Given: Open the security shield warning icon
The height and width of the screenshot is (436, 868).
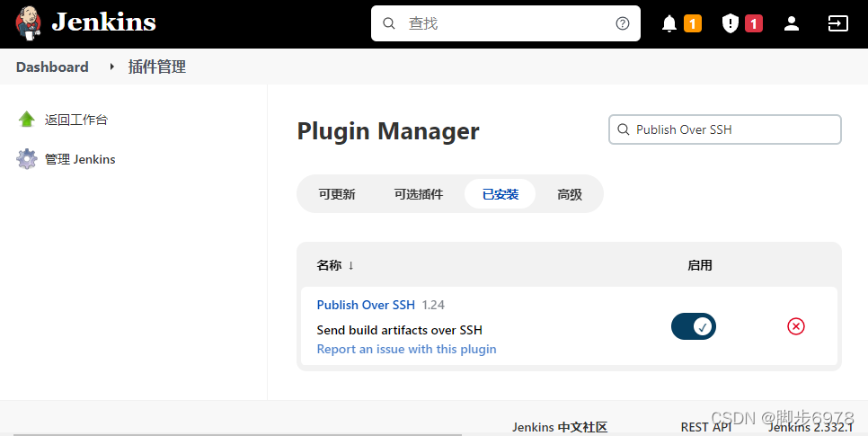Looking at the screenshot, I should pyautogui.click(x=731, y=23).
